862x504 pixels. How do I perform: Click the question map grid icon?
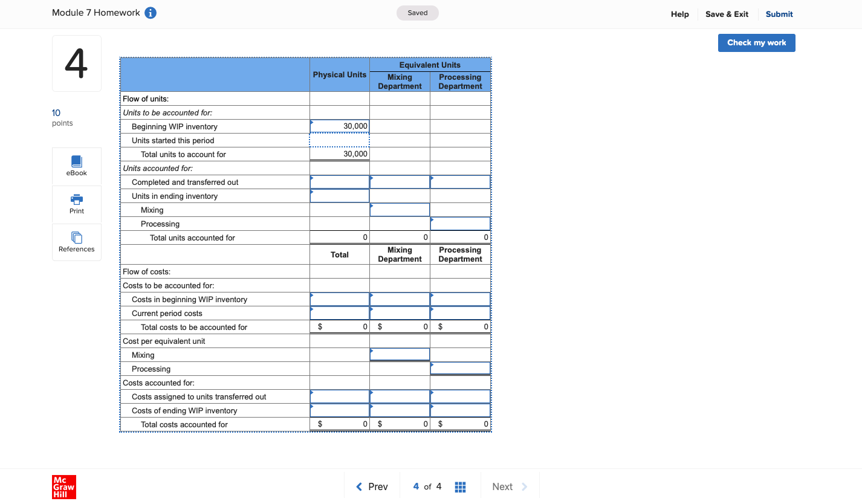pos(460,486)
